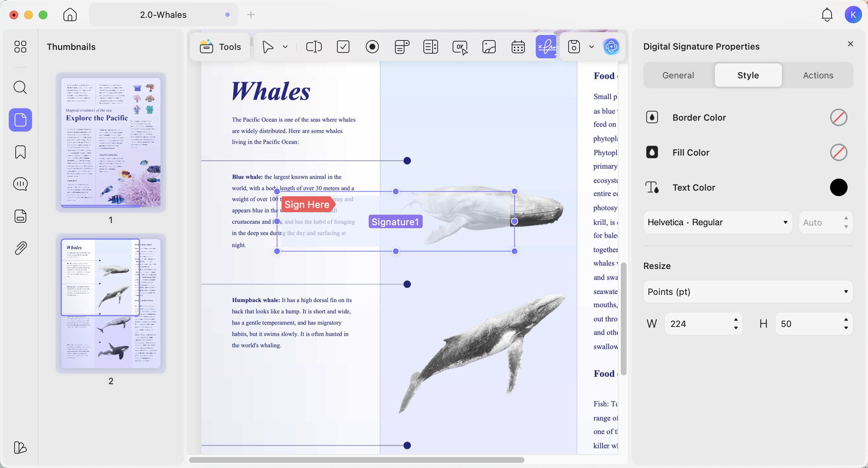Click the Sign Here tag
Viewport: 868px width, 468px height.
(308, 204)
